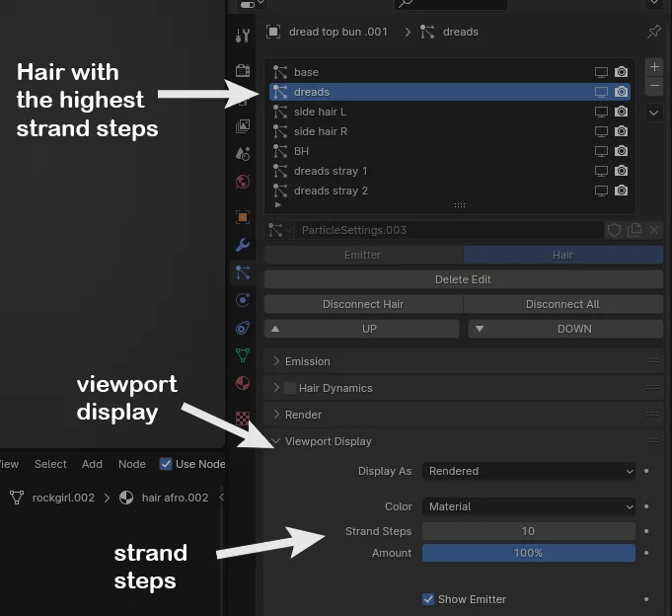
Task: Remove the selected particle system slot
Action: tap(654, 86)
